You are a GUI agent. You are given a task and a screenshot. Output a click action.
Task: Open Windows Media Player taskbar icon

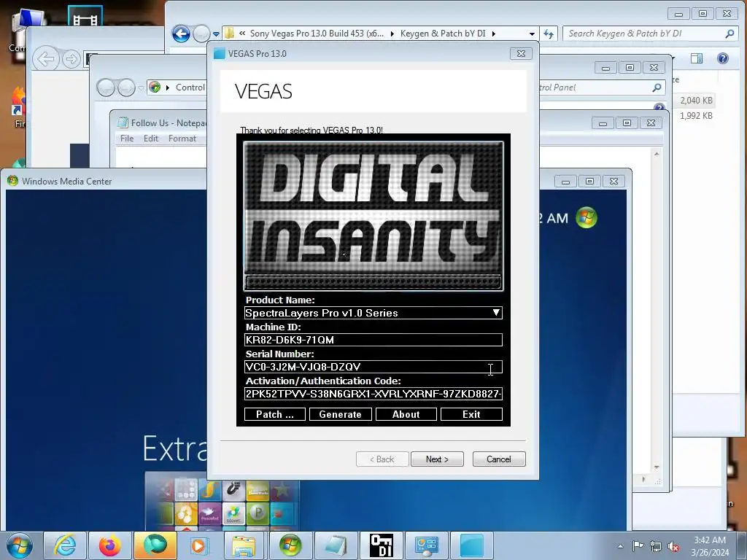click(198, 545)
